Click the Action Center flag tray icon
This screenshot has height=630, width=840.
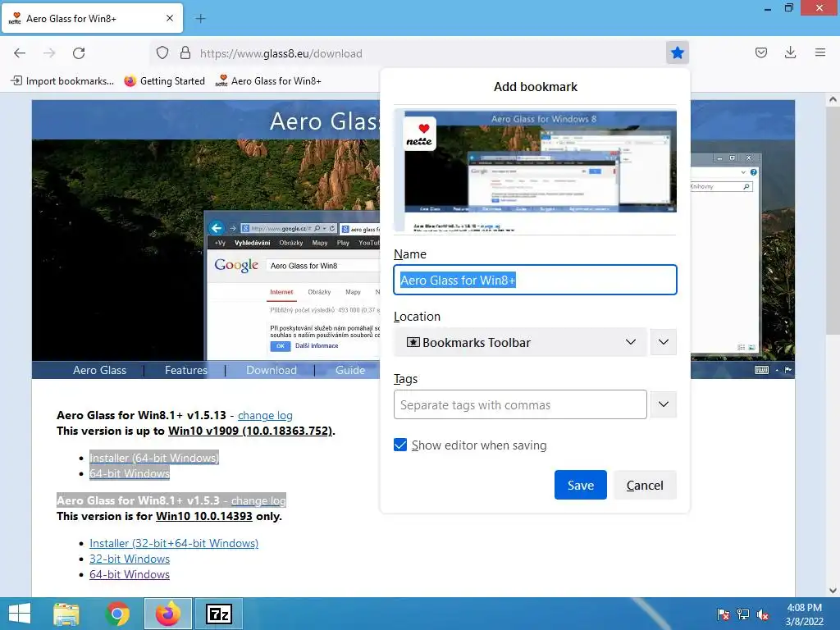click(723, 614)
